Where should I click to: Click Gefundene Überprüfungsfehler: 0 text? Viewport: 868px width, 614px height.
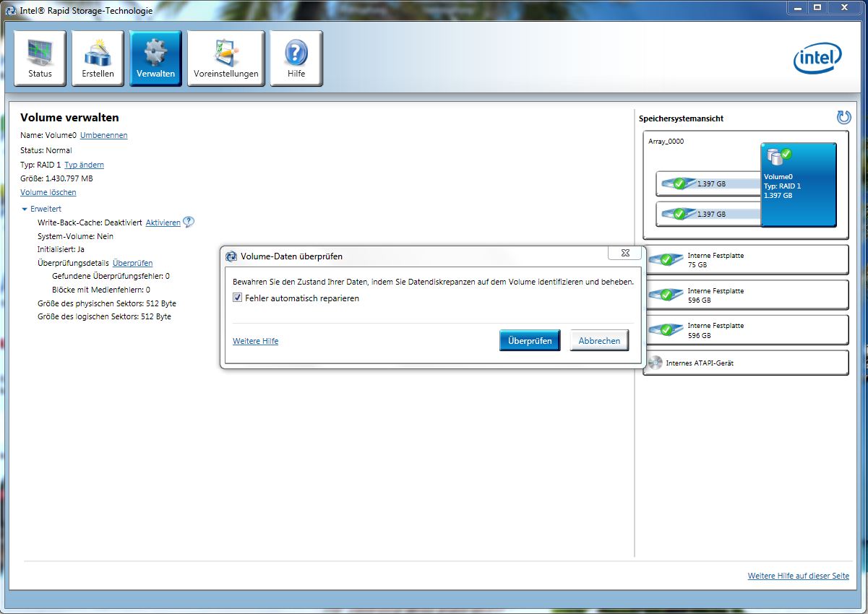111,276
